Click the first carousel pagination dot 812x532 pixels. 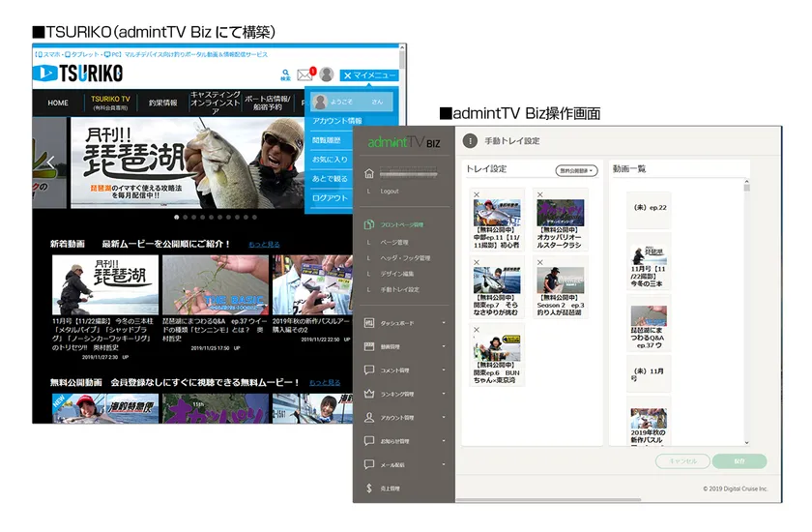[x=177, y=218]
